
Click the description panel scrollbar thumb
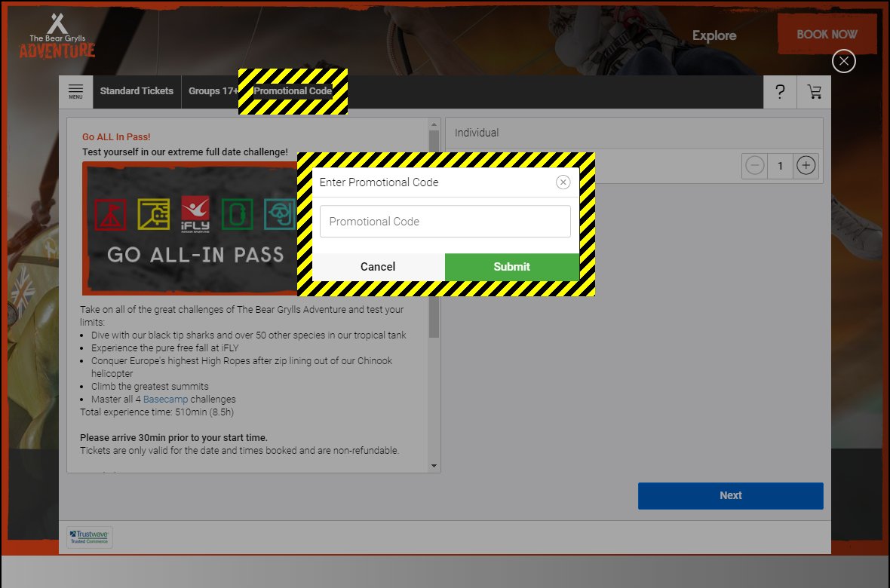[434, 234]
